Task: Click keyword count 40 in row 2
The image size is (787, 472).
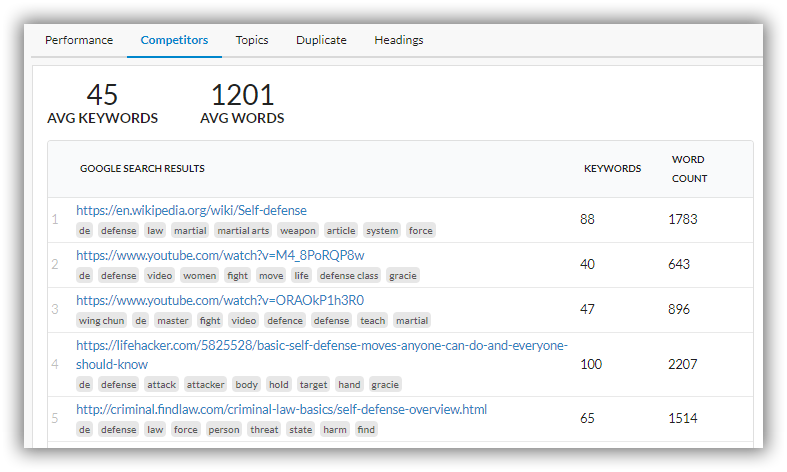Action: (587, 264)
